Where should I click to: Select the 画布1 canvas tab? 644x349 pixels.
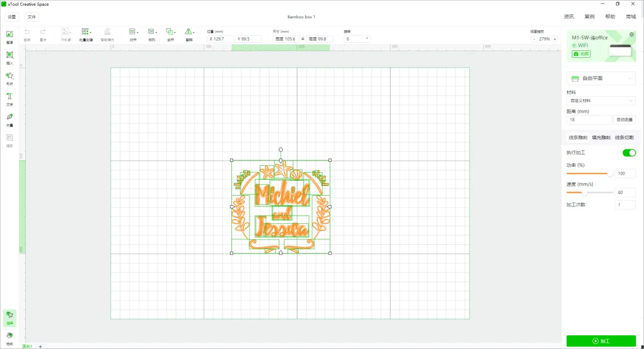pos(27,347)
